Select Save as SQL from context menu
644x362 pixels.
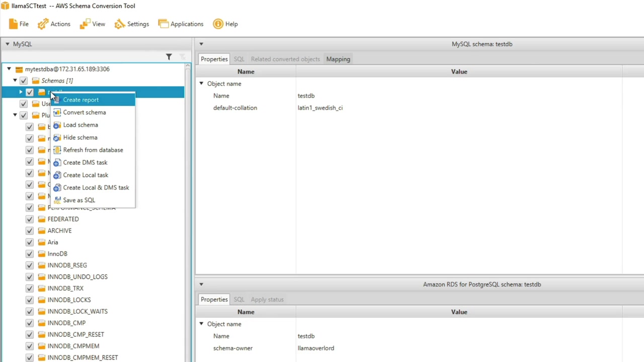pyautogui.click(x=93, y=200)
